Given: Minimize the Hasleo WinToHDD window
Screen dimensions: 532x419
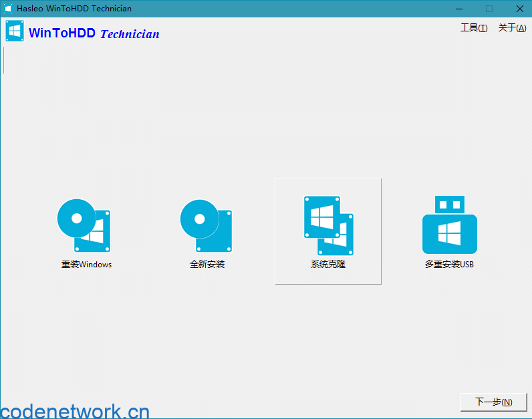Looking at the screenshot, I should 459,9.
